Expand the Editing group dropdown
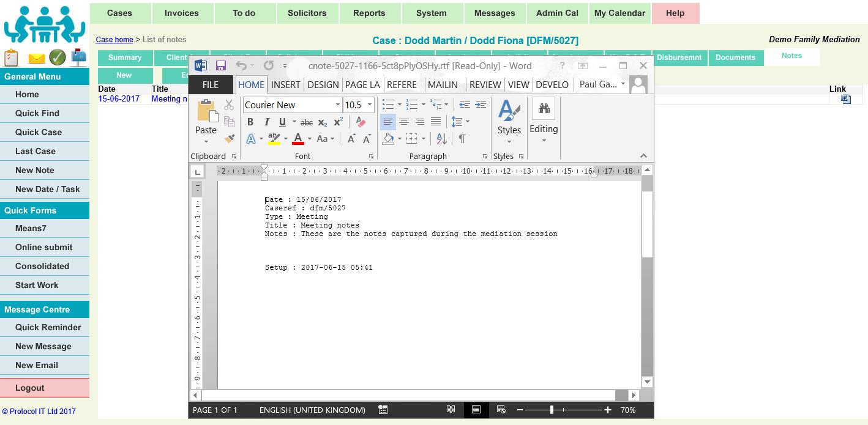 (544, 141)
